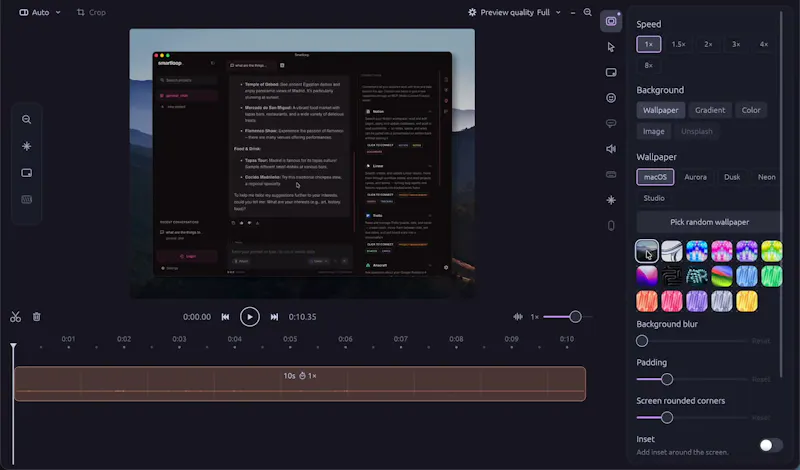800x470 pixels.
Task: Skip to the beginning of the video
Action: point(225,317)
